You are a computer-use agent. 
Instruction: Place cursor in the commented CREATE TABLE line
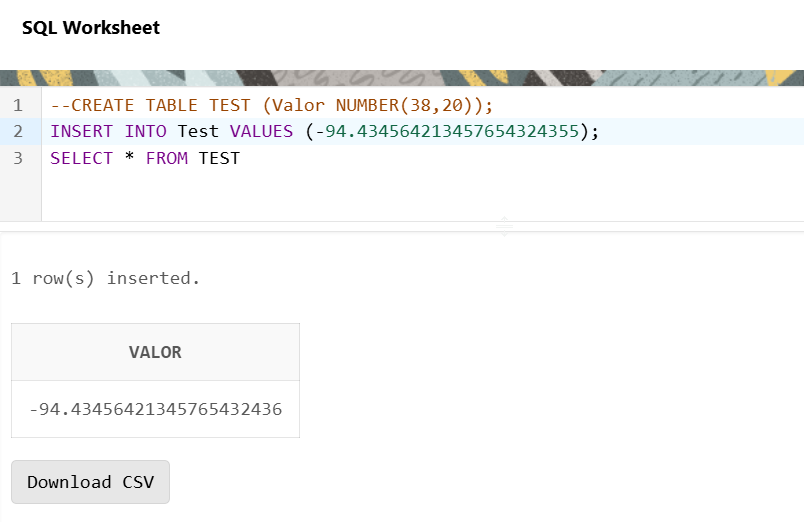(x=272, y=105)
